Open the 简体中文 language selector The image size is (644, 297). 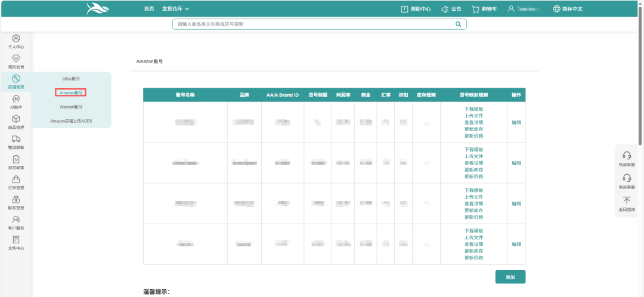click(567, 9)
